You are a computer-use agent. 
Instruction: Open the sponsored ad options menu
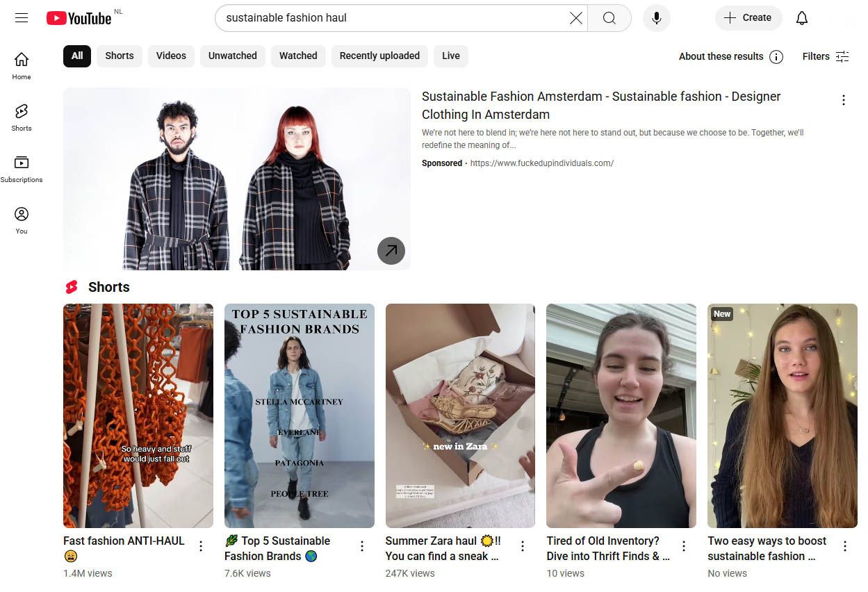coord(844,100)
